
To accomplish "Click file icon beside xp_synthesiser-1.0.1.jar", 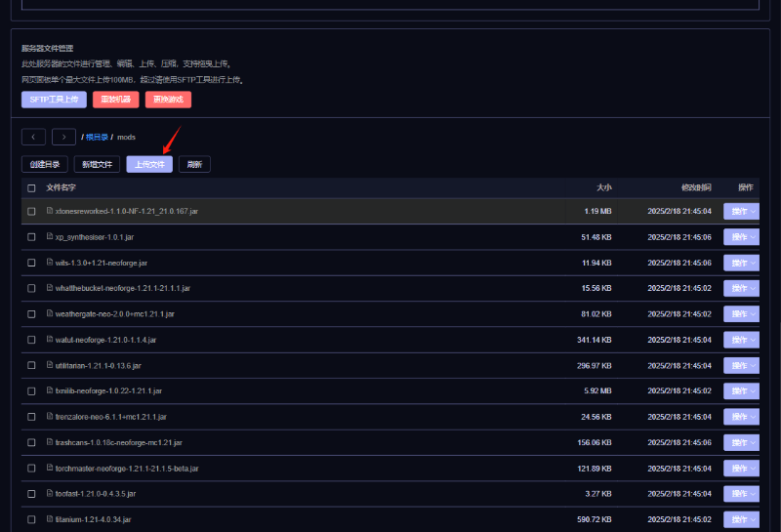I will click(50, 237).
